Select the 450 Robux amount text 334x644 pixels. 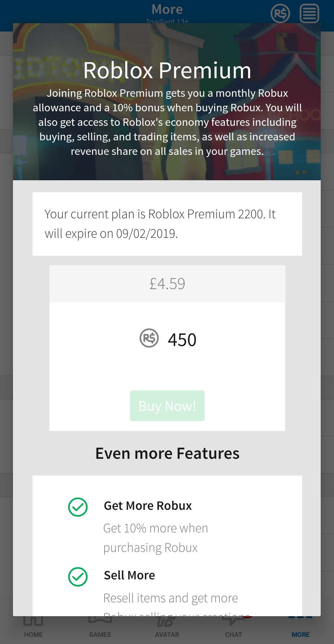click(182, 339)
